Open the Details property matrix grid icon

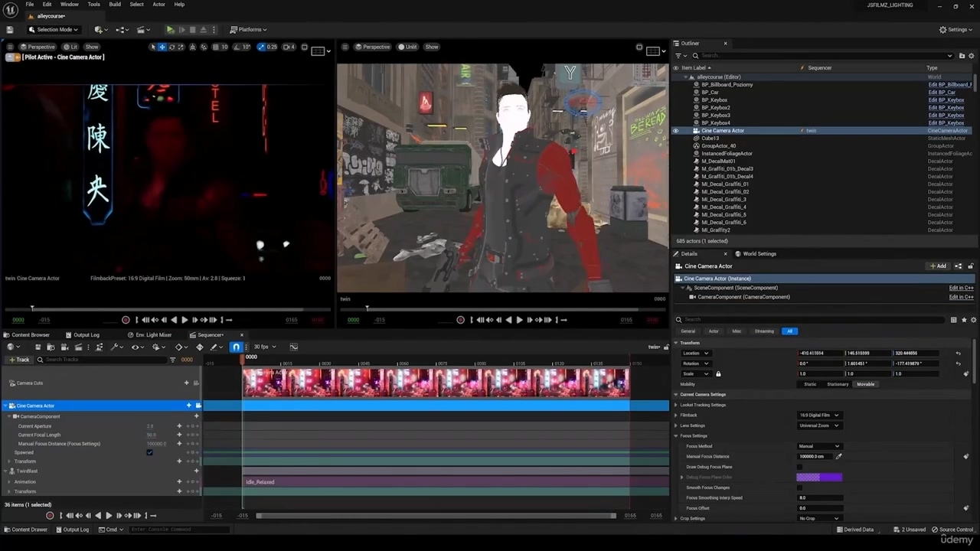coord(953,320)
